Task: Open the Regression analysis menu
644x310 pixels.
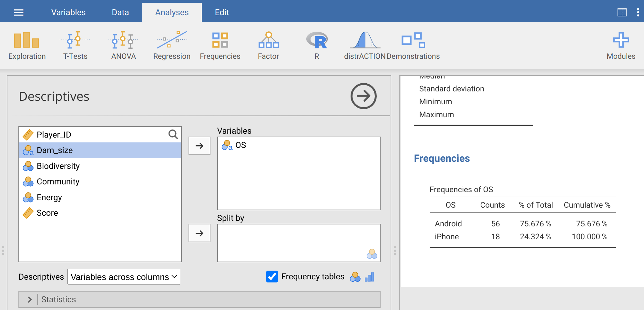Action: point(172,46)
